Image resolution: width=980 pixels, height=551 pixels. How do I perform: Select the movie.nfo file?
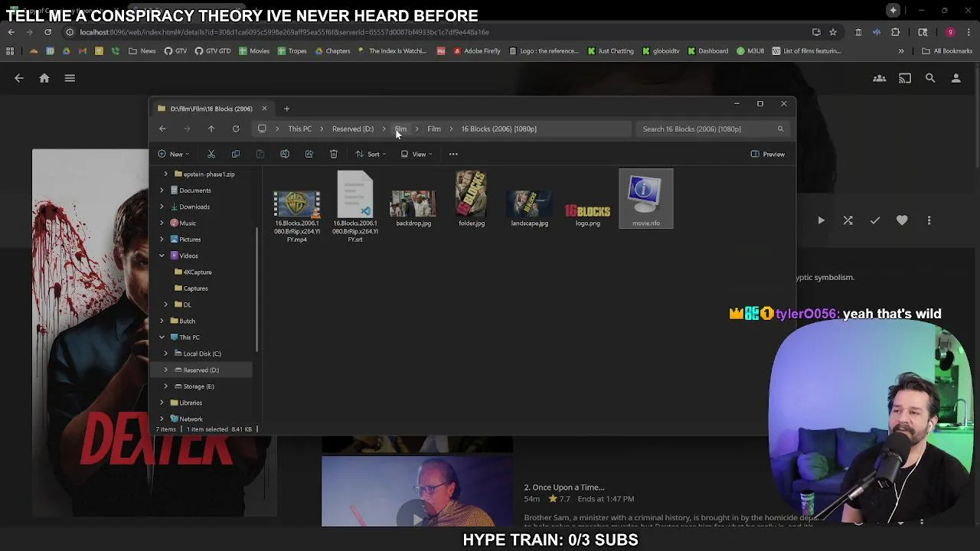(646, 199)
